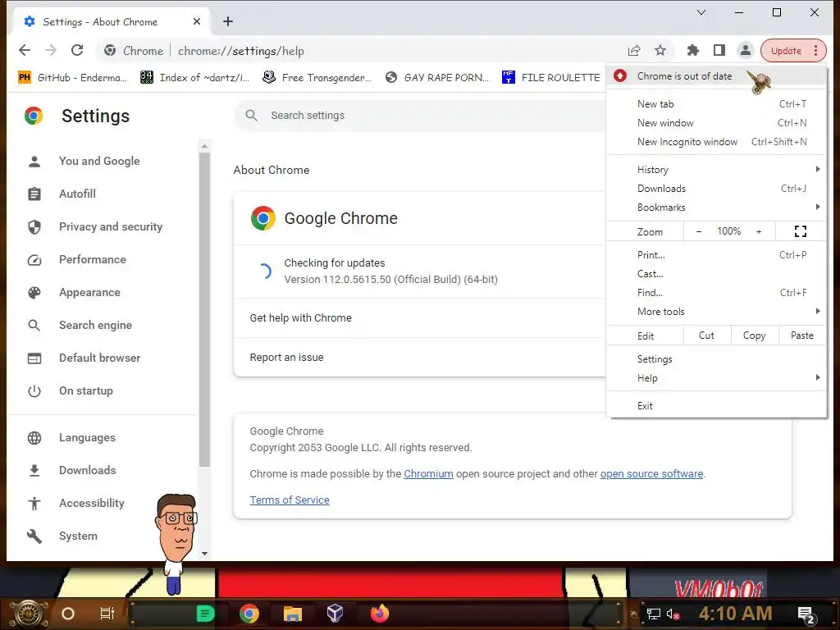Image resolution: width=840 pixels, height=630 pixels.
Task: Open Get help with Chrome
Action: tap(419, 317)
